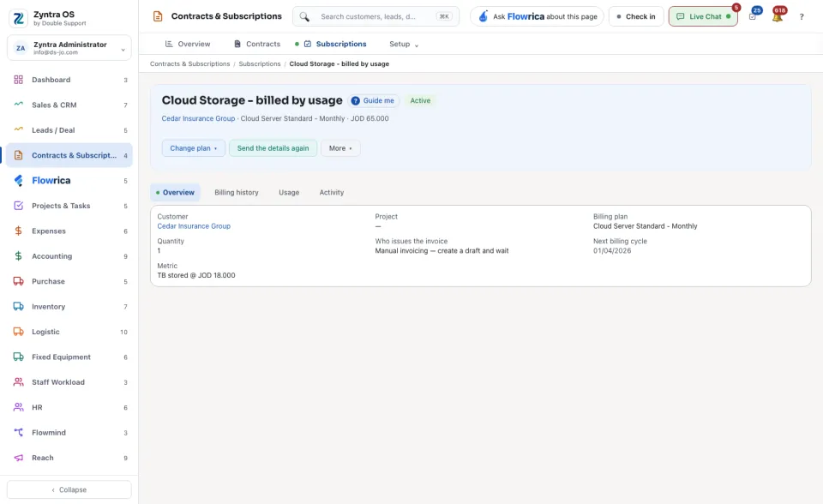The image size is (823, 504).
Task: Open Live Chat
Action: [x=703, y=16]
